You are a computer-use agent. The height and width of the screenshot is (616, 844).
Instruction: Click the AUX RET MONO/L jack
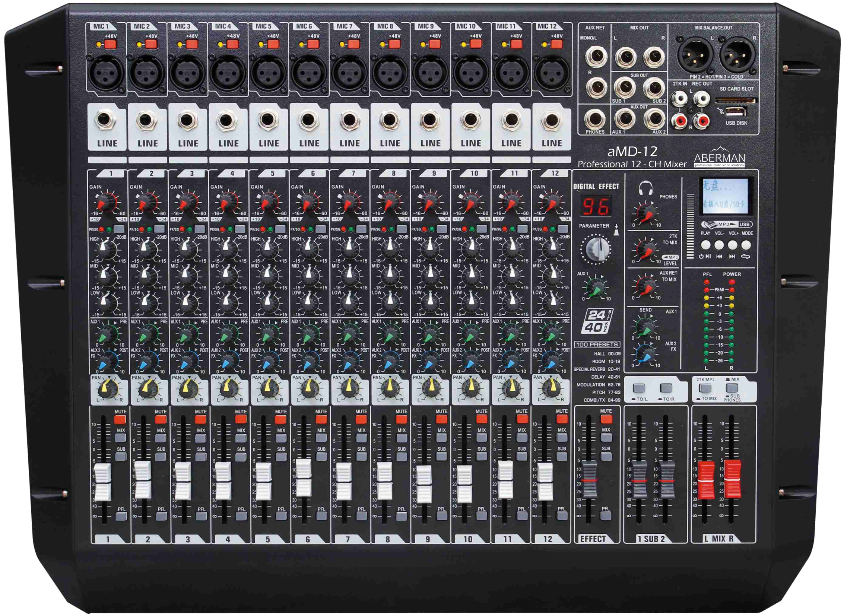coord(596,57)
